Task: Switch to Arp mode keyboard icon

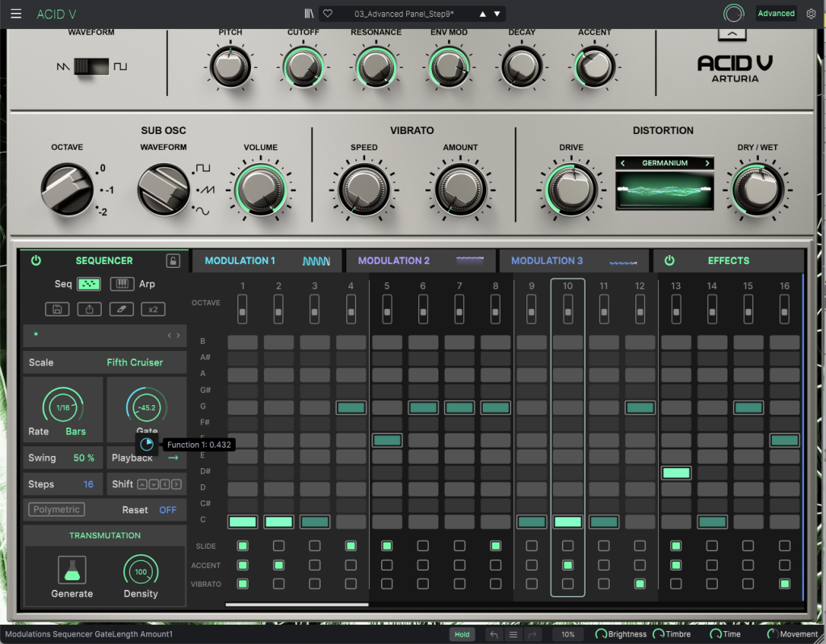Action: click(122, 284)
